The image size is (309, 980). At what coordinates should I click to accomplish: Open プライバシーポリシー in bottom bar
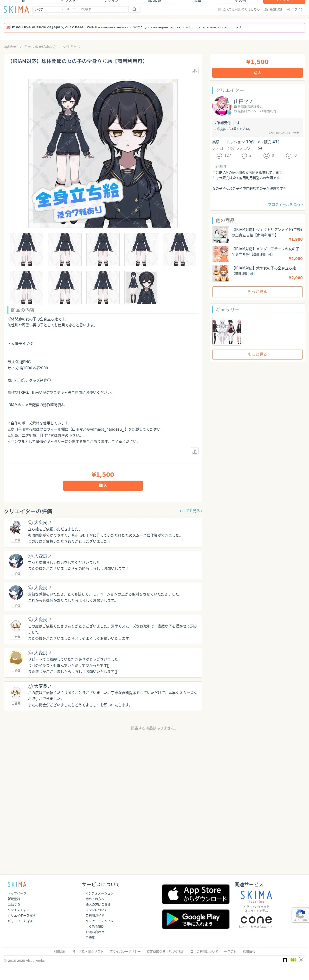125,951
